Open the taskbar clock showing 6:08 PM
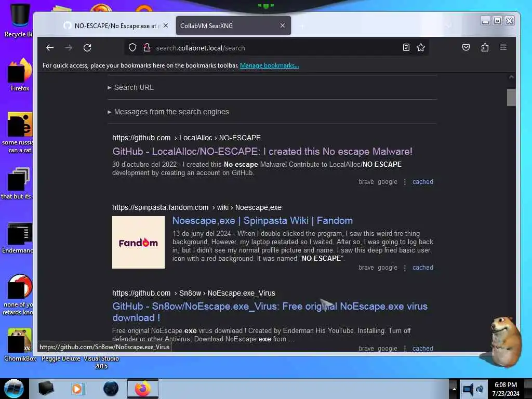532x399 pixels. (506, 389)
